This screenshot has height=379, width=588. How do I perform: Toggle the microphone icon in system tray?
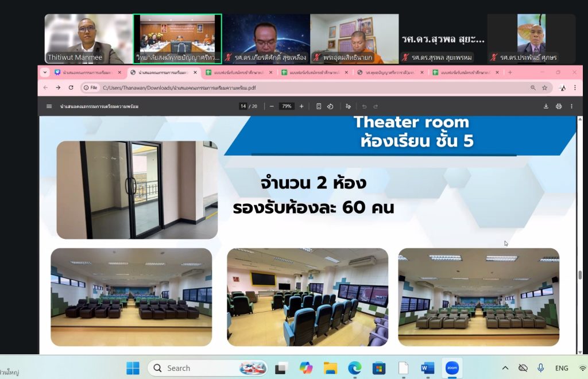pyautogui.click(x=540, y=368)
